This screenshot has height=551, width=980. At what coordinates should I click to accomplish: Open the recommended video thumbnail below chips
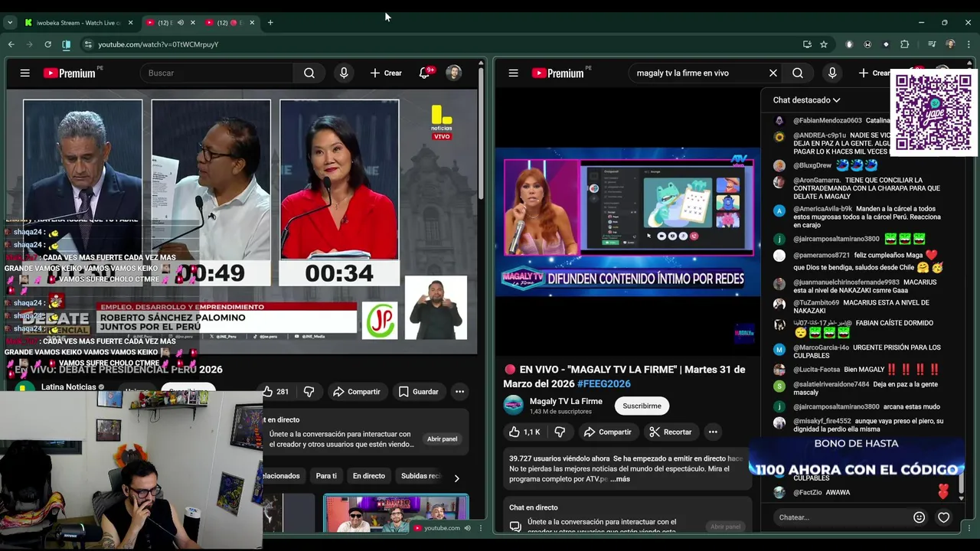tap(396, 514)
